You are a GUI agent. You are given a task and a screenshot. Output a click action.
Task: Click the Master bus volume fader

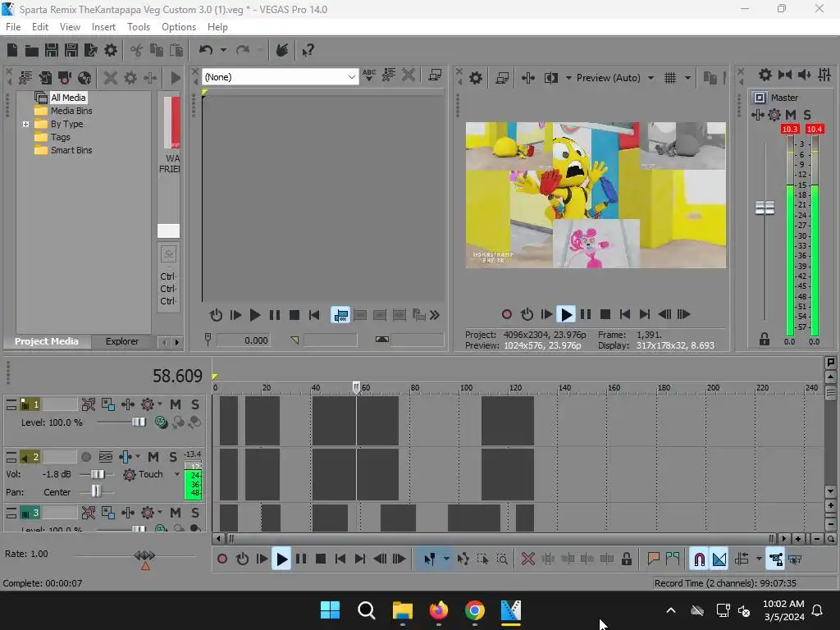(765, 208)
